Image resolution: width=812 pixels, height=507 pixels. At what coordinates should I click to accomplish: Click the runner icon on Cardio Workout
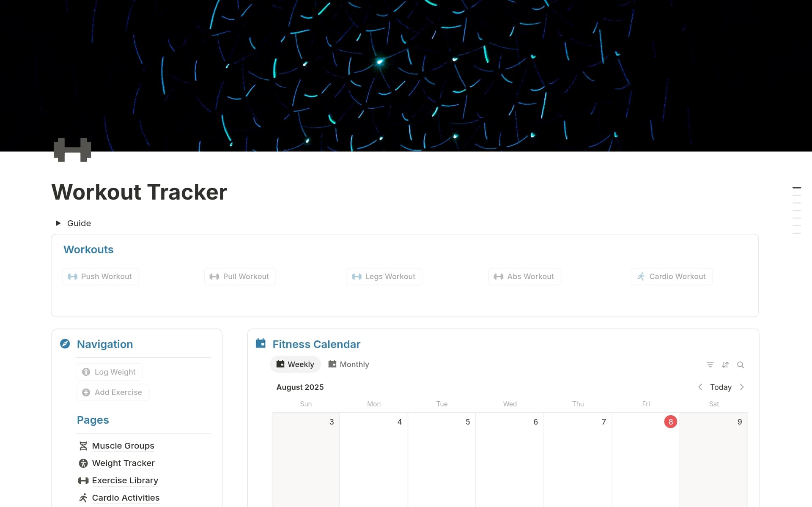pos(640,276)
